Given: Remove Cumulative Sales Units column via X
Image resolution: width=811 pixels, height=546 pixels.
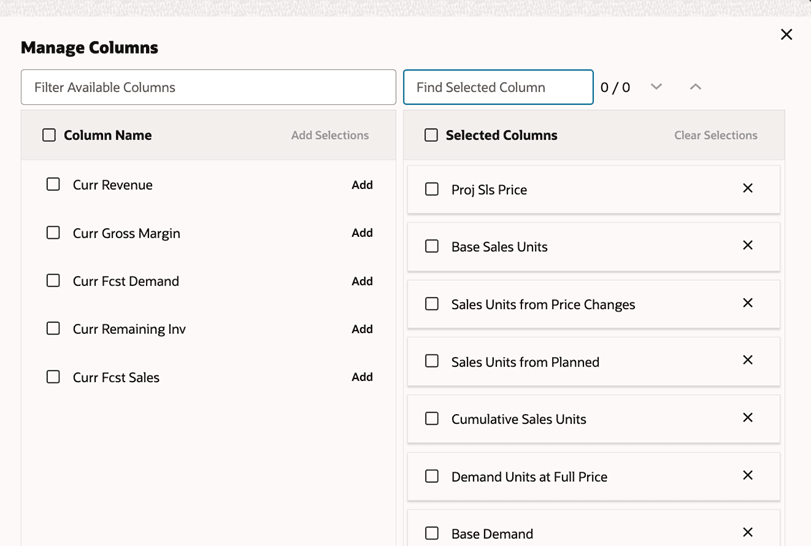Looking at the screenshot, I should 747,418.
